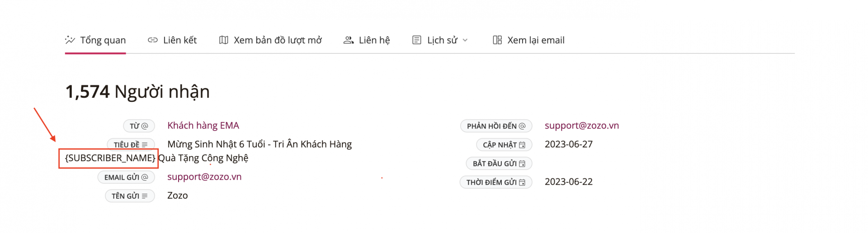868x233 pixels.
Task: Click the TIÊU ĐỀ label badge
Action: click(x=131, y=144)
